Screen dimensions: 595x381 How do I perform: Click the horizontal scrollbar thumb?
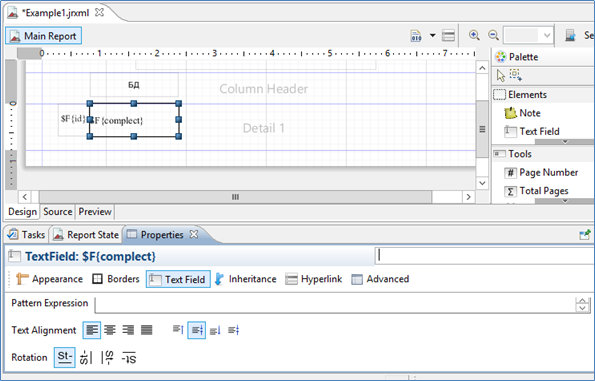tap(235, 197)
